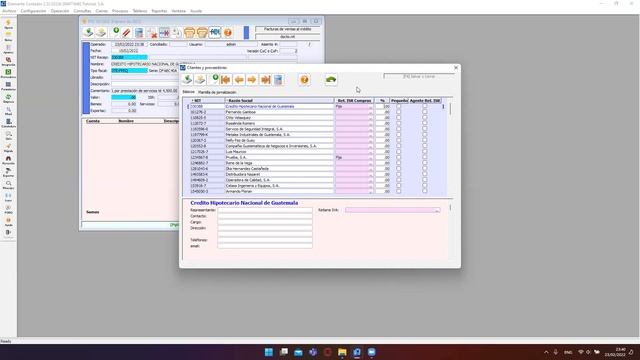Click new record icon in Clientes y proveedores toolbar
Image resolution: width=640 pixels, height=360 pixels.
[213, 80]
